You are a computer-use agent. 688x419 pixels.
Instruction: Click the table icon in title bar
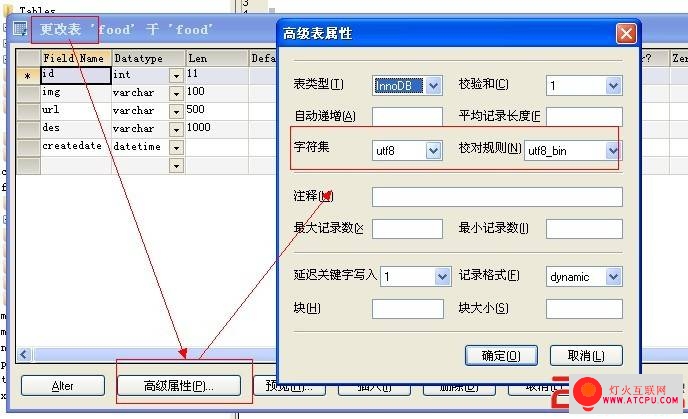[x=19, y=30]
